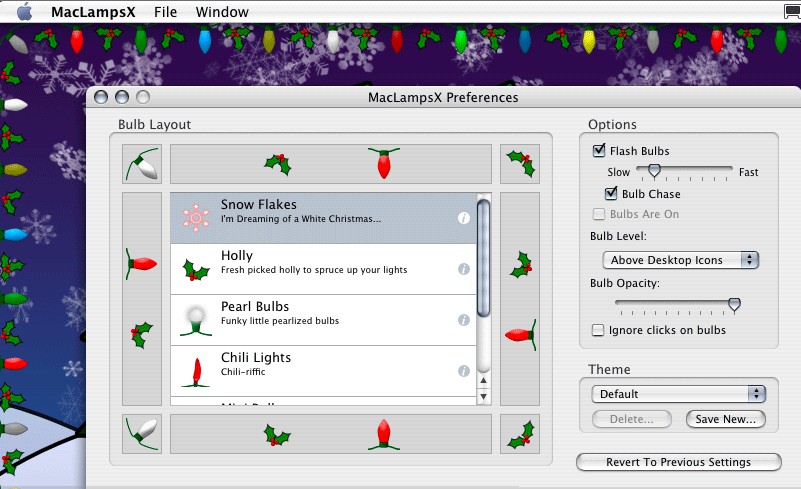The image size is (801, 489).
Task: Open the File menu
Action: [166, 12]
